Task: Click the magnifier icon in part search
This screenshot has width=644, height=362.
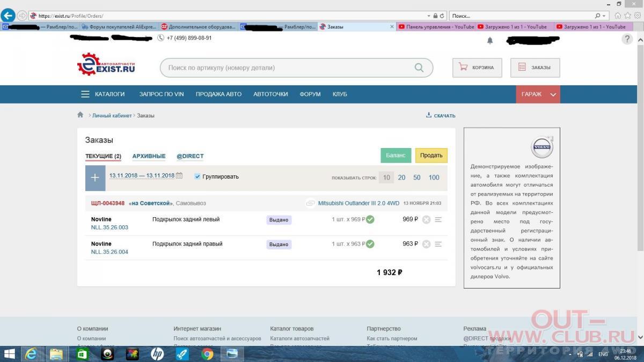Action: pos(419,68)
